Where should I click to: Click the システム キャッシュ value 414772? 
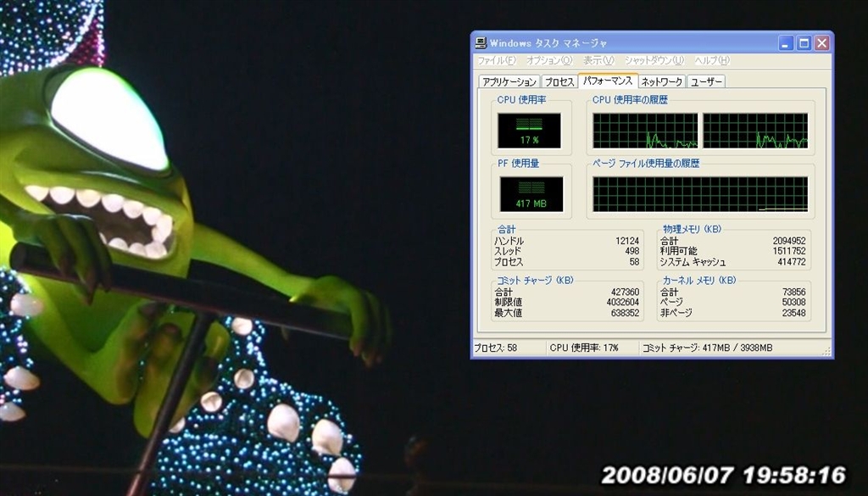(792, 262)
